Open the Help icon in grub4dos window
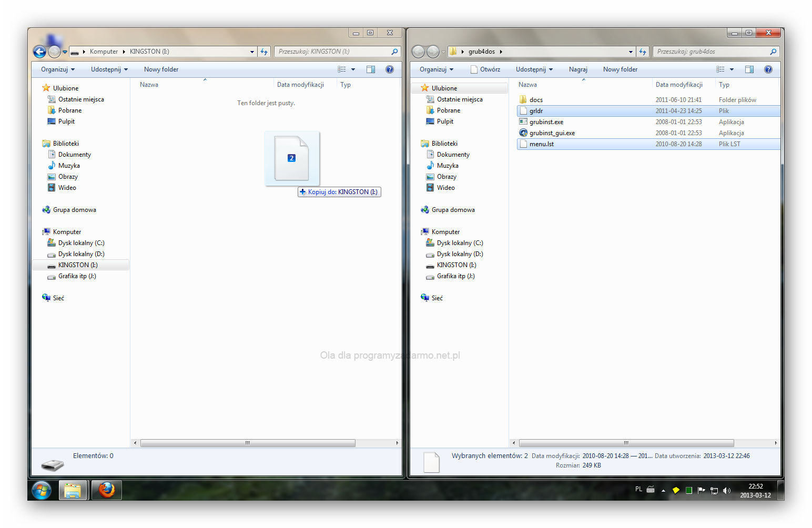 point(768,69)
